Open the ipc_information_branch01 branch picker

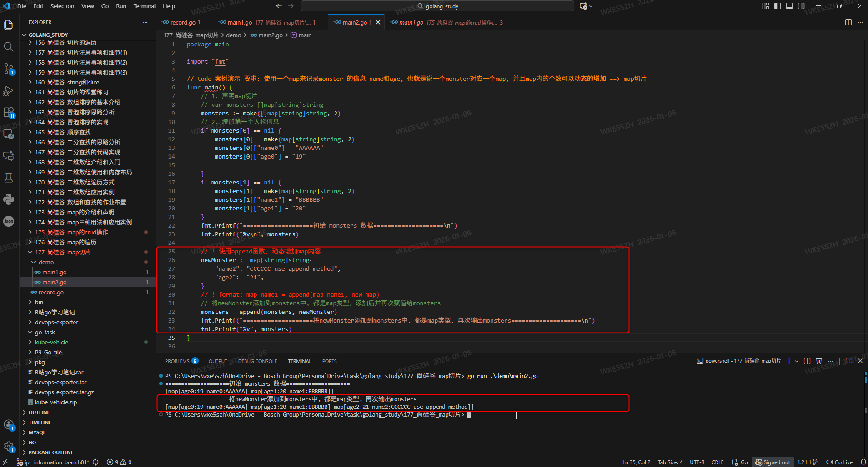53,462
